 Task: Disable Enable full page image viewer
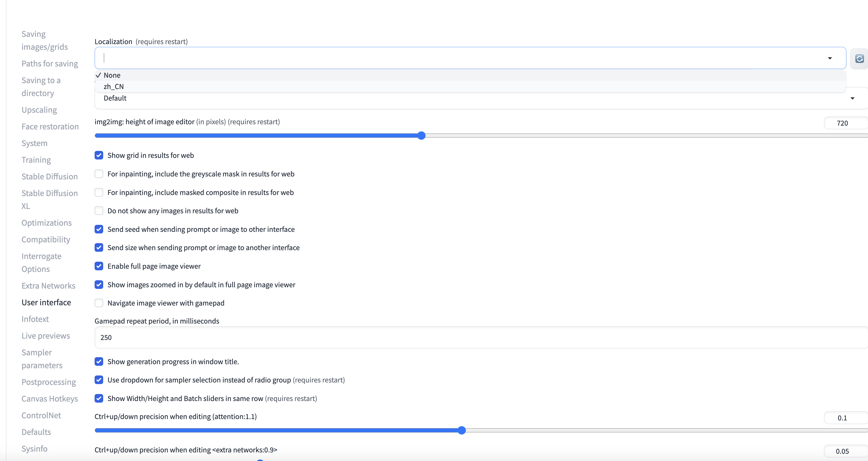(99, 266)
